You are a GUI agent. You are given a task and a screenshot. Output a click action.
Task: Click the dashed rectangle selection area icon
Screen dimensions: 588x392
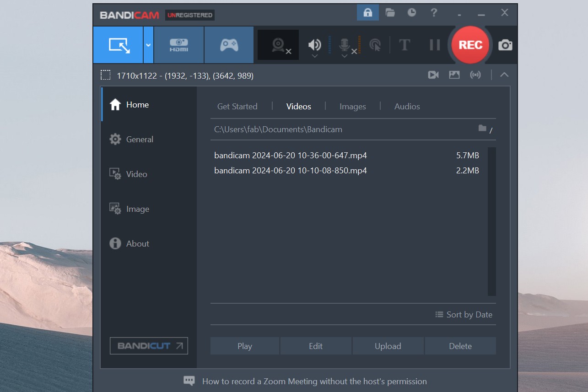[106, 75]
